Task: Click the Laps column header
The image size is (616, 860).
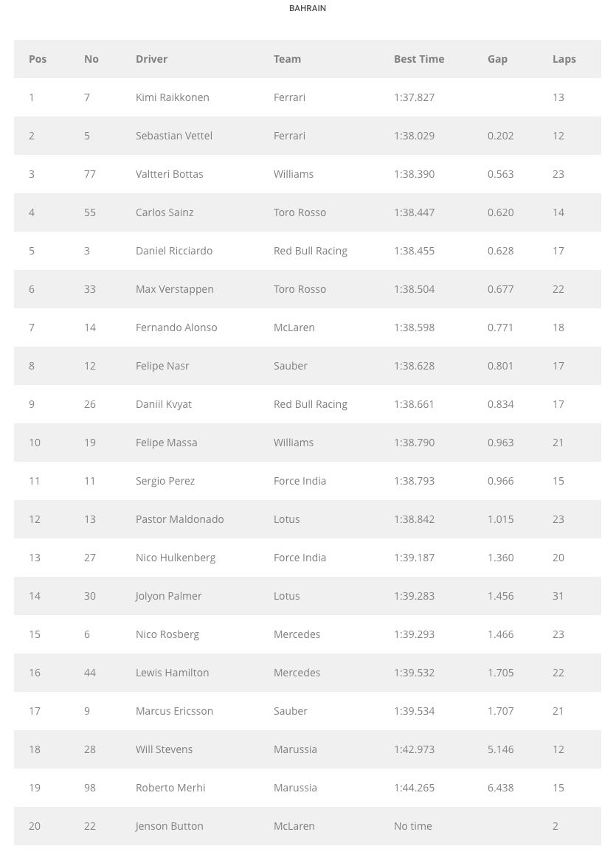Action: [x=564, y=59]
